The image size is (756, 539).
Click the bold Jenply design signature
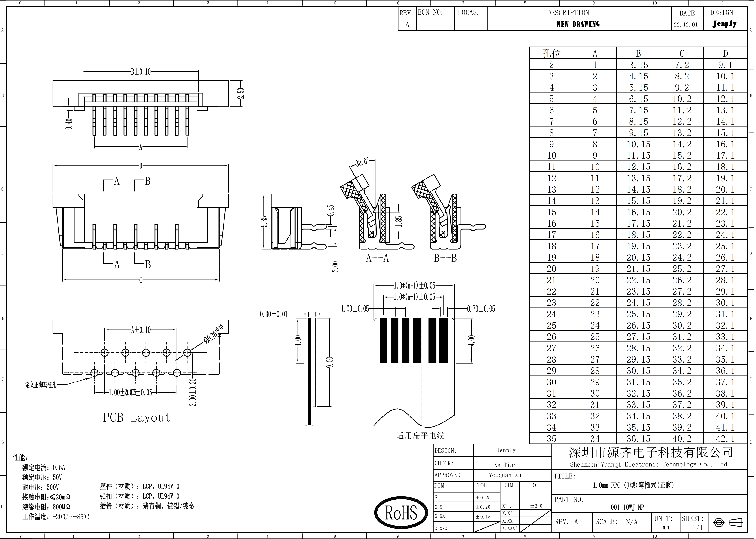click(725, 24)
